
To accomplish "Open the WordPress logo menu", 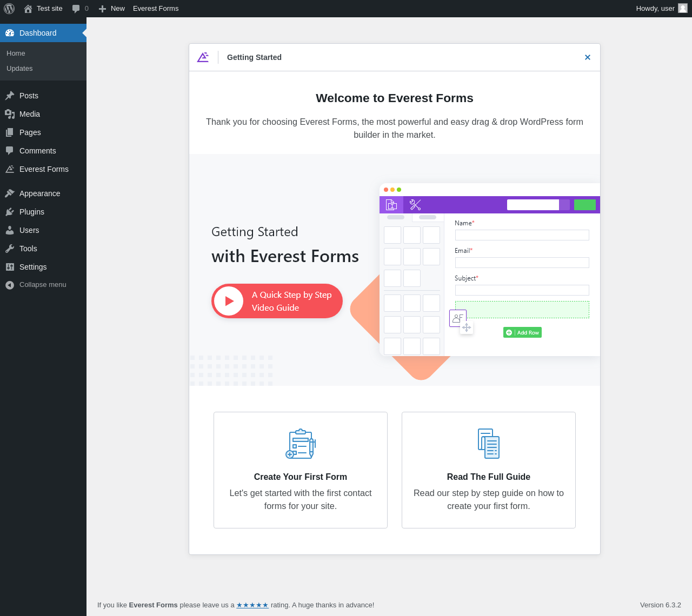I will coord(9,9).
